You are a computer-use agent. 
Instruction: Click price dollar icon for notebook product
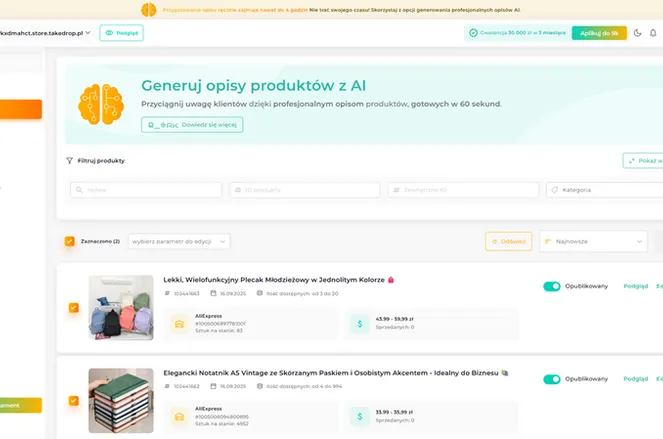pyautogui.click(x=360, y=413)
